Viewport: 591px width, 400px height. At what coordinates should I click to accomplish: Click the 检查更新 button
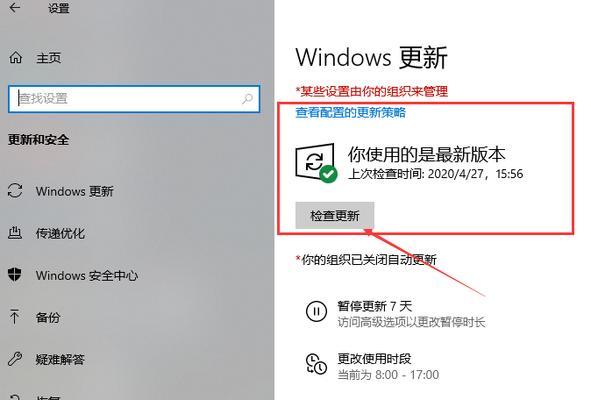pyautogui.click(x=335, y=216)
